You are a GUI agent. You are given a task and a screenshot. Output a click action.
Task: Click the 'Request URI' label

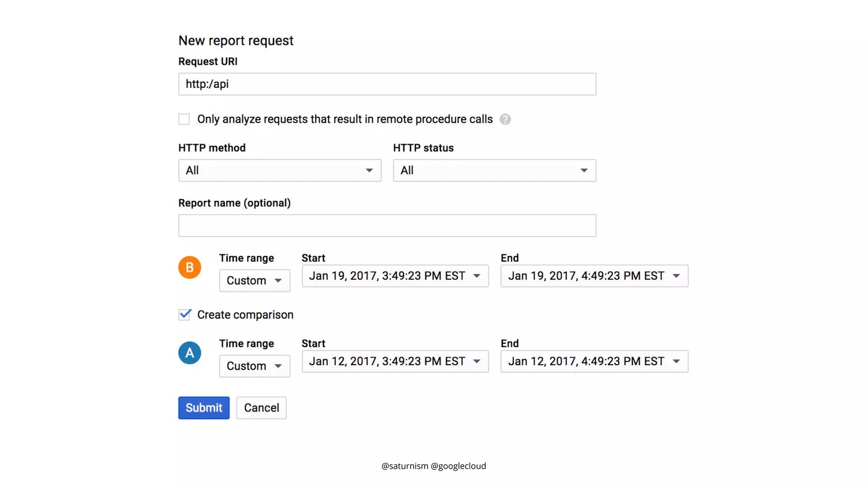(208, 61)
